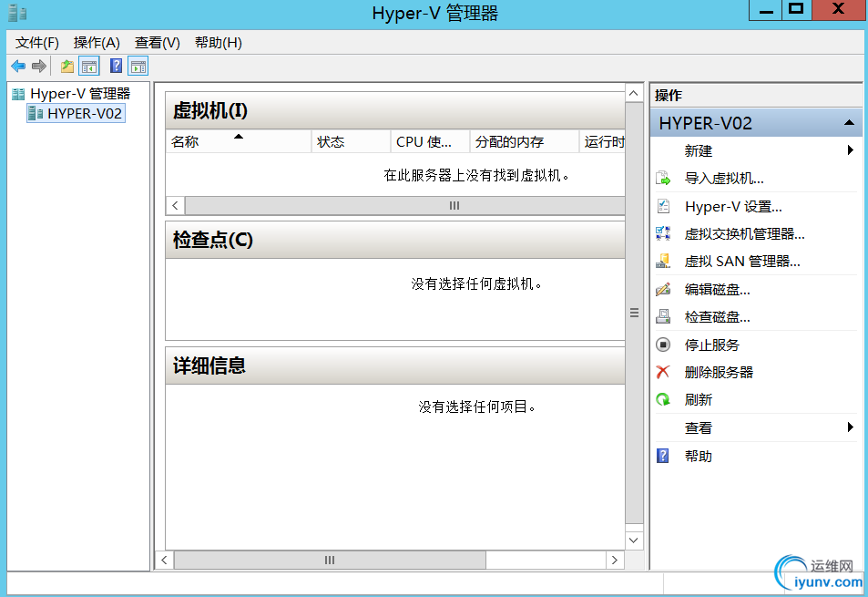Click the 检查磁盘 icon
The width and height of the screenshot is (868, 597).
[x=663, y=317]
